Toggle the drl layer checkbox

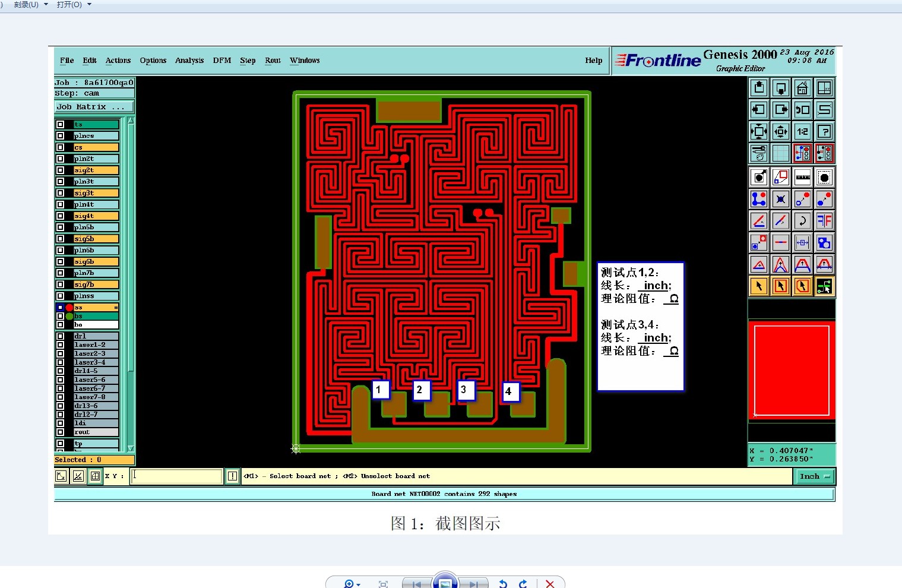[60, 336]
